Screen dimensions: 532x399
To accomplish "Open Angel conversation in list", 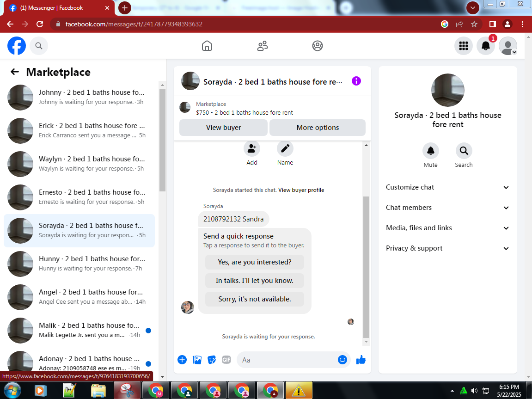I will coord(79,296).
